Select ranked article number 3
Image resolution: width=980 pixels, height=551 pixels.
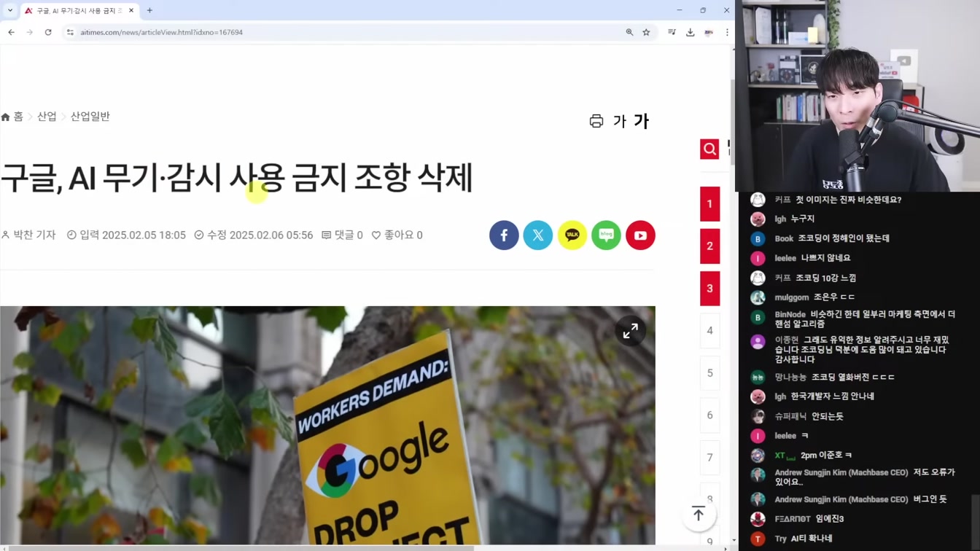point(709,289)
